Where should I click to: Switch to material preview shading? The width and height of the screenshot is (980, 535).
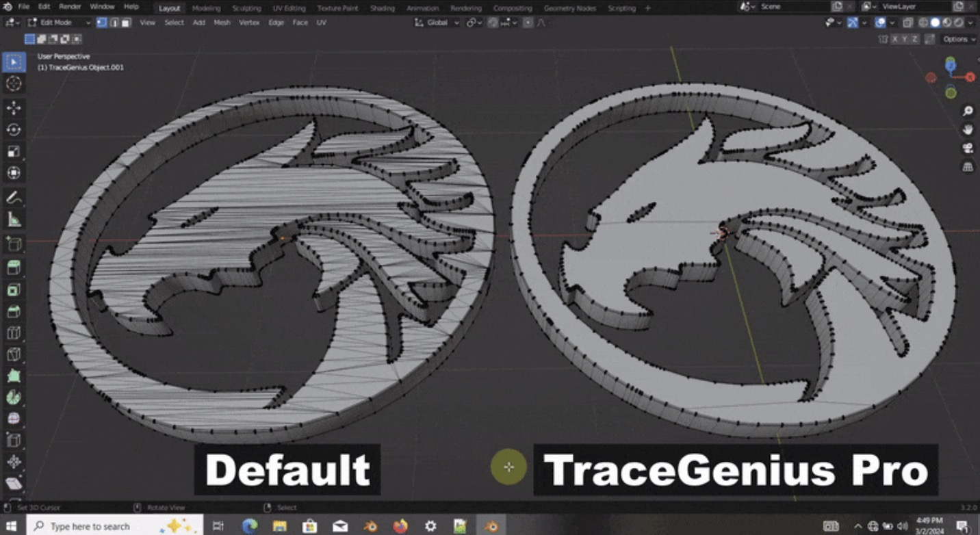pos(947,23)
